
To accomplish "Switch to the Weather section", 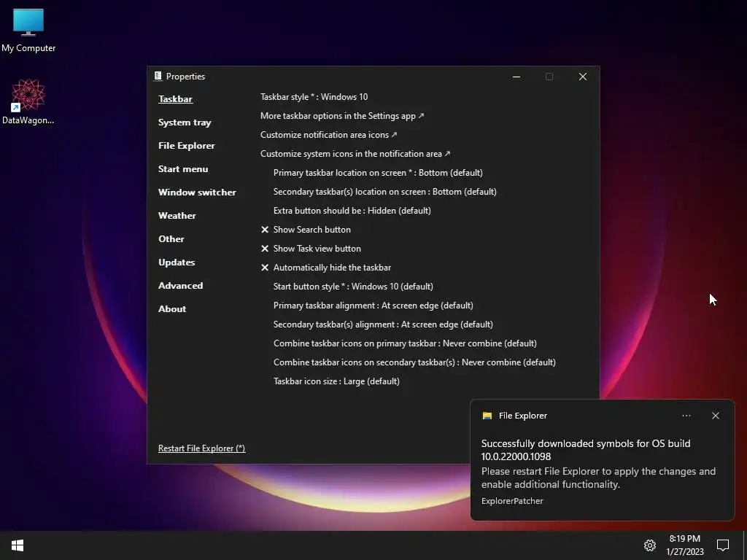I will pyautogui.click(x=177, y=216).
